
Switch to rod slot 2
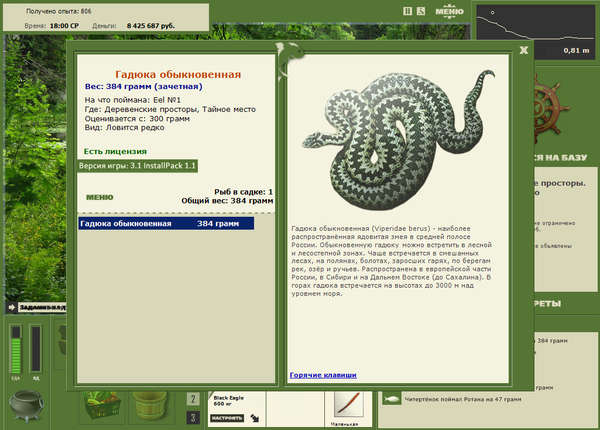193,399
